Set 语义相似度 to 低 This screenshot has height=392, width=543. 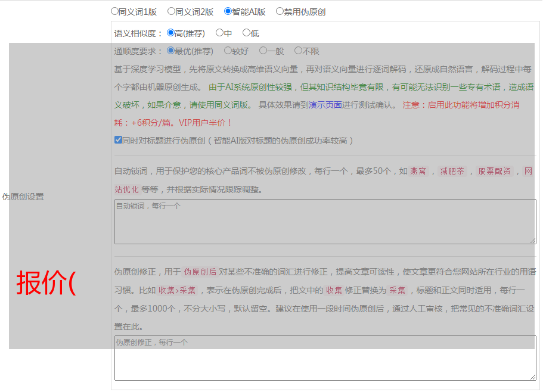pos(247,33)
